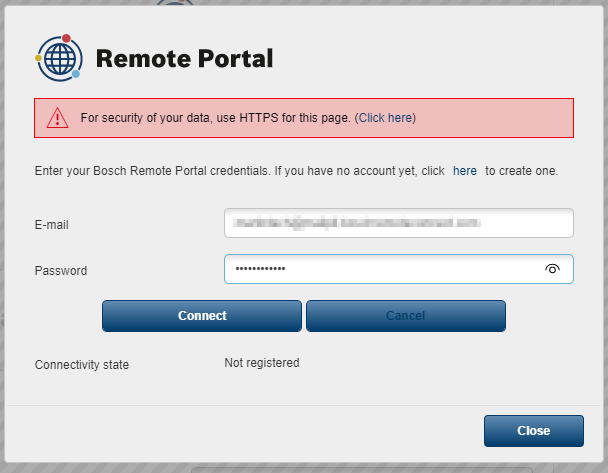608x473 pixels.
Task: Click the Connect button
Action: (202, 316)
